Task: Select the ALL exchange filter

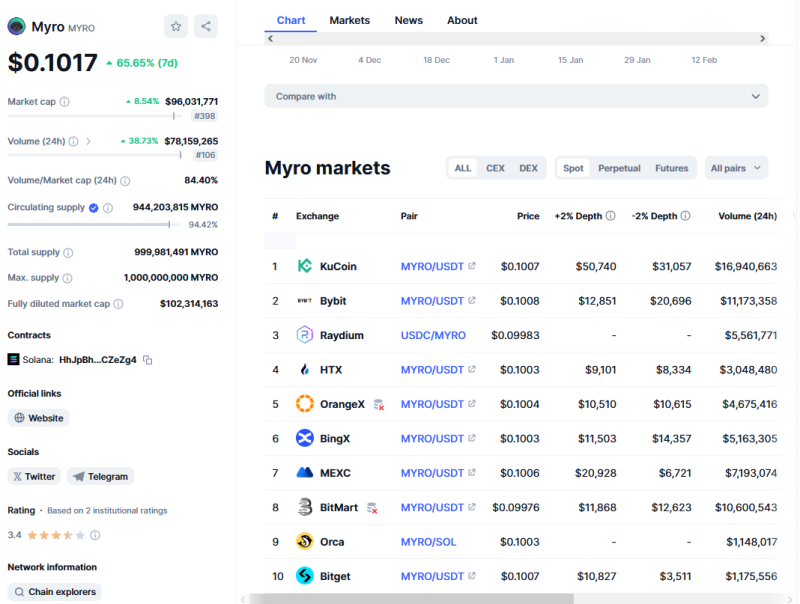Action: point(463,168)
